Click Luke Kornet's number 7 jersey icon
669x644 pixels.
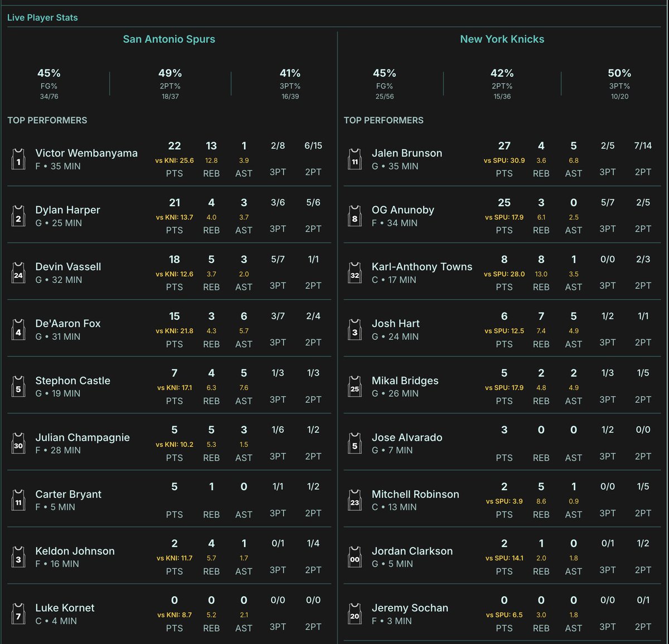(x=18, y=614)
